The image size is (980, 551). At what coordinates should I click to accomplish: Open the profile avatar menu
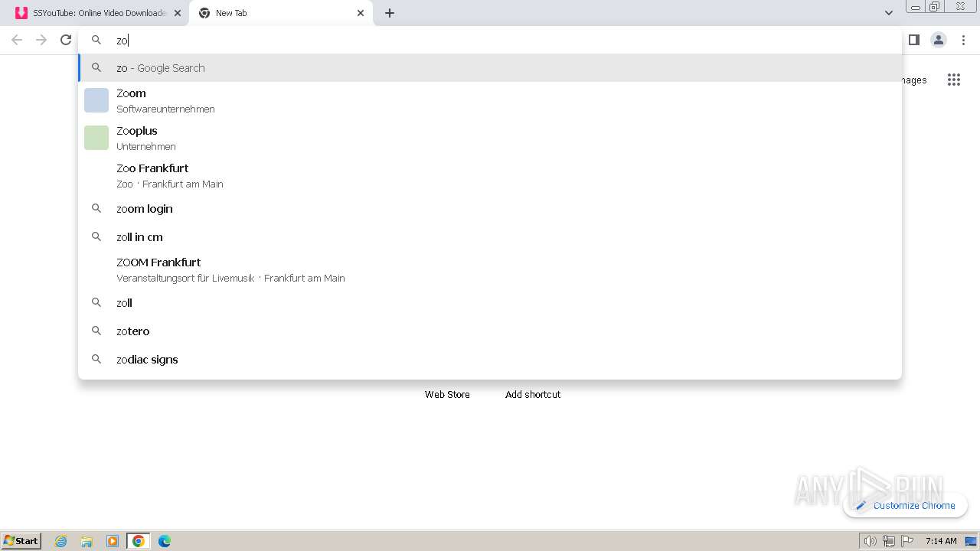[x=939, y=40]
